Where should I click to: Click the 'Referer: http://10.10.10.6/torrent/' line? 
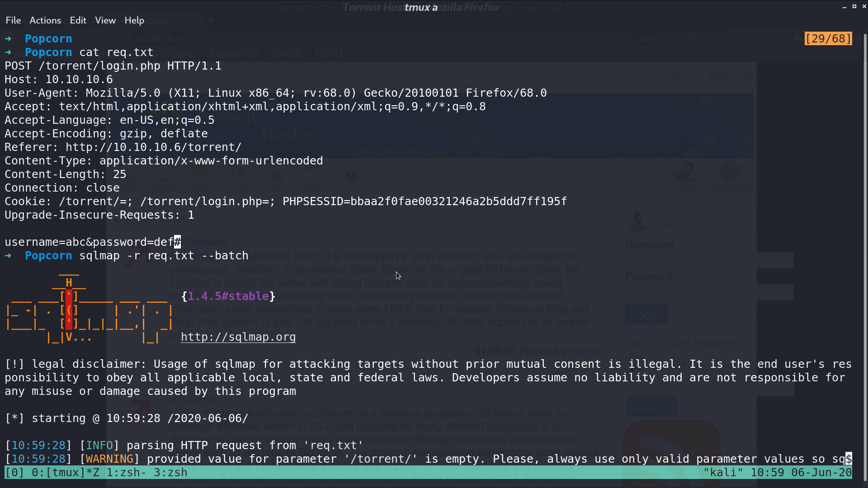[123, 147]
